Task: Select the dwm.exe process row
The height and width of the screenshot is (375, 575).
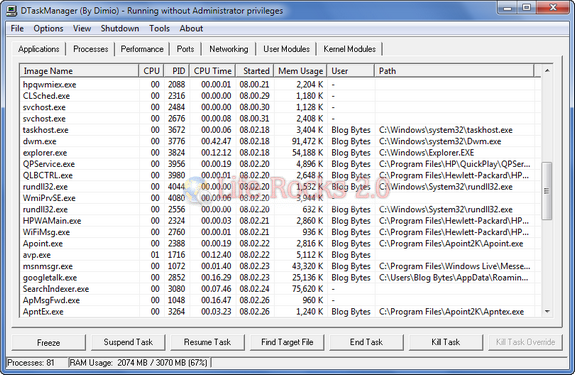Action: [x=280, y=141]
